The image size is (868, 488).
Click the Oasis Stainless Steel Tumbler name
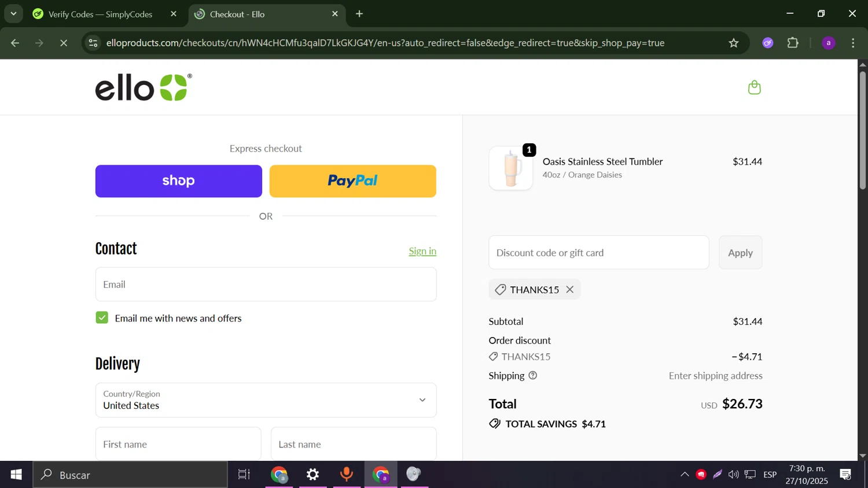(x=602, y=161)
